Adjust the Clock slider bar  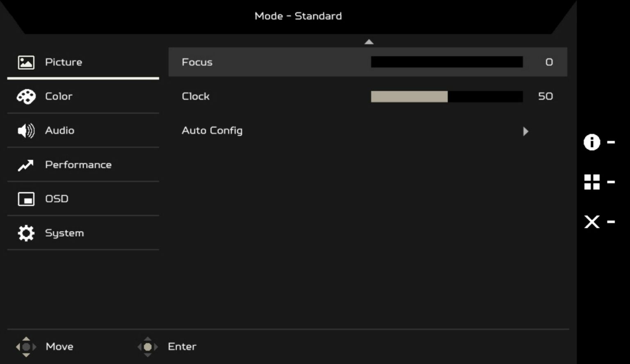click(447, 97)
